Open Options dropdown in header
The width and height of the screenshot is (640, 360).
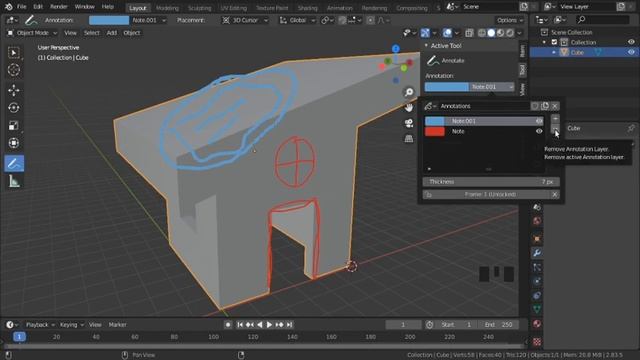(x=509, y=20)
